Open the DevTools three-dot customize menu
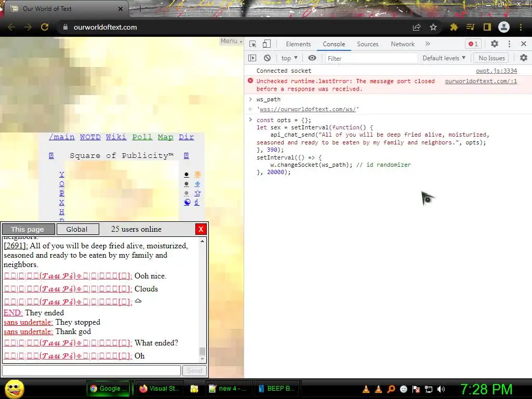 pos(509,44)
